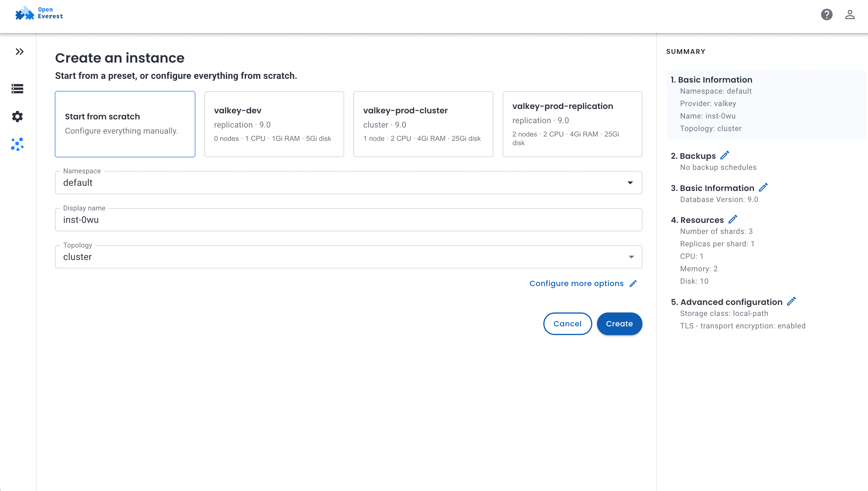The image size is (868, 491).
Task: Focus the Display name input field
Action: coord(349,219)
